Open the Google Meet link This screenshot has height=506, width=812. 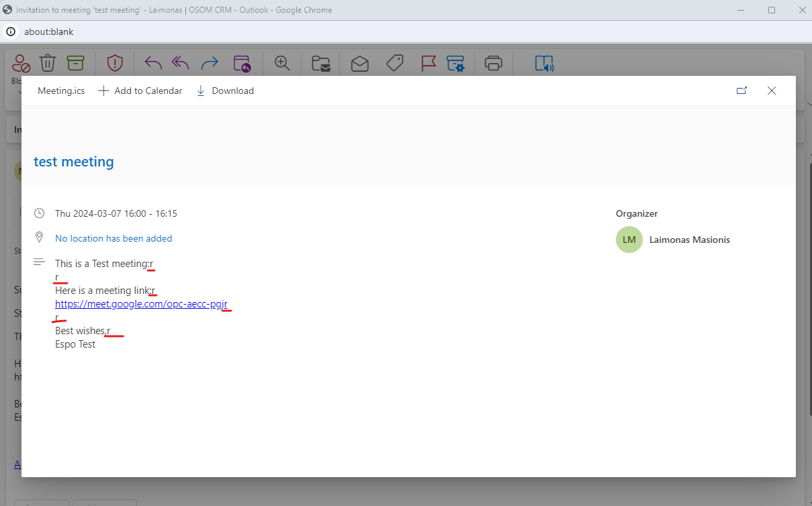[x=140, y=304]
